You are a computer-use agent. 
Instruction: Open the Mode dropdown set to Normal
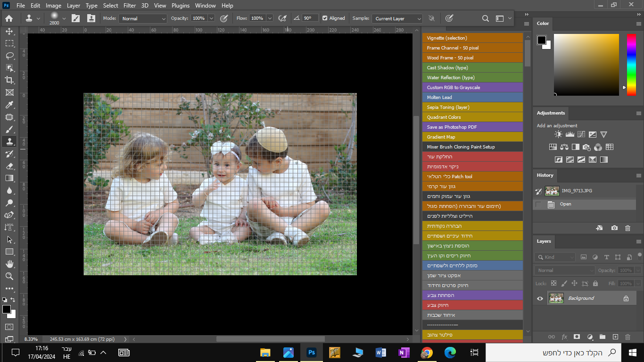143,18
